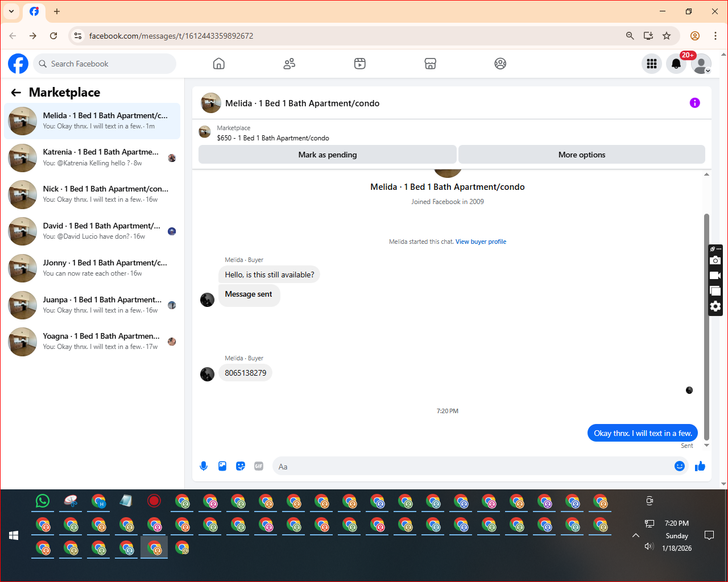Click the red record icon in taskbar
This screenshot has width=728, height=582.
(x=154, y=501)
